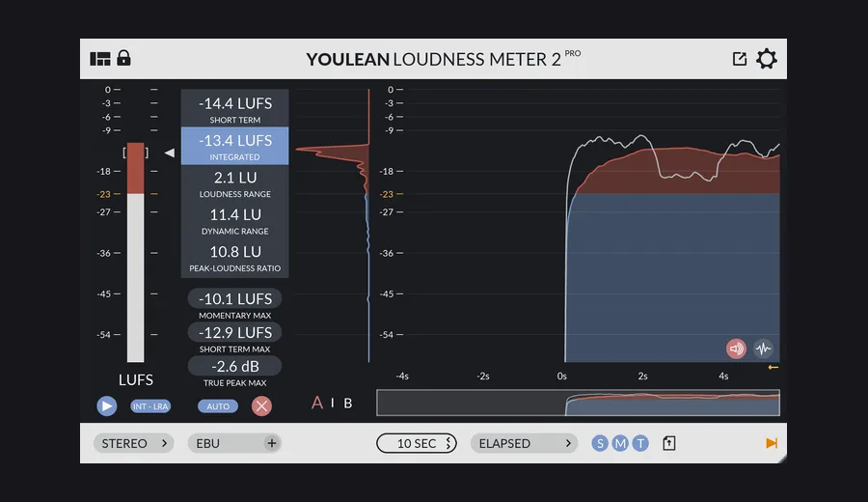
Task: Click the plus on EBU preset
Action: [x=271, y=443]
